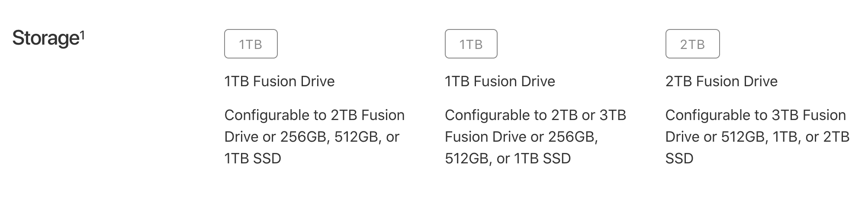
Task: Click the text "Drive or 256GB, 512GB, or"
Action: coord(312,137)
